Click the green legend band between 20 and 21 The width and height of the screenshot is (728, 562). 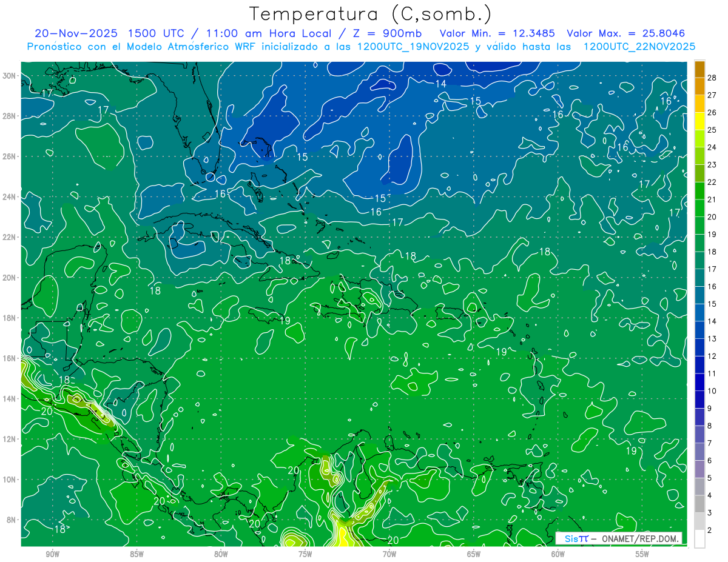(699, 208)
